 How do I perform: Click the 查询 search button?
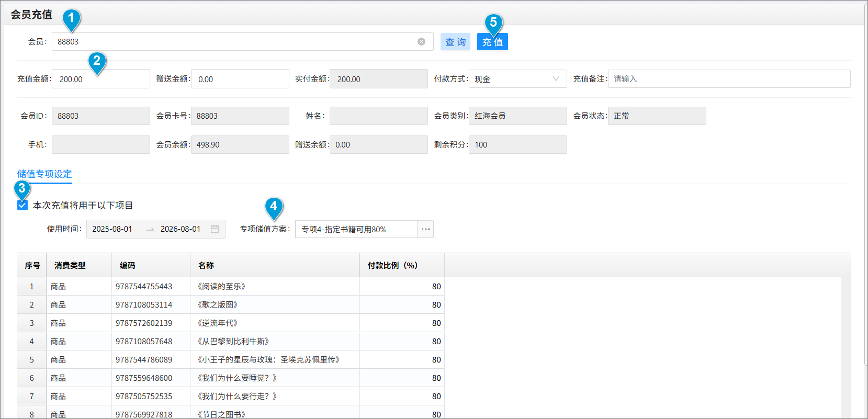(455, 42)
